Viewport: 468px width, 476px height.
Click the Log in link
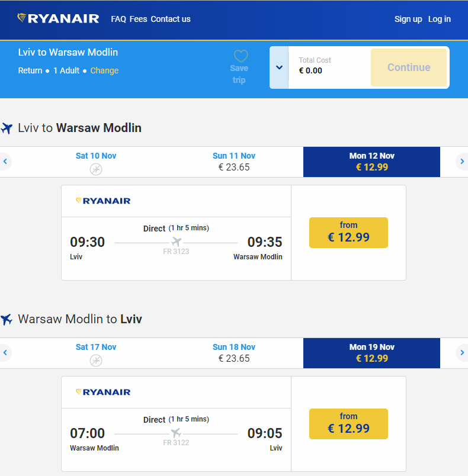click(440, 19)
